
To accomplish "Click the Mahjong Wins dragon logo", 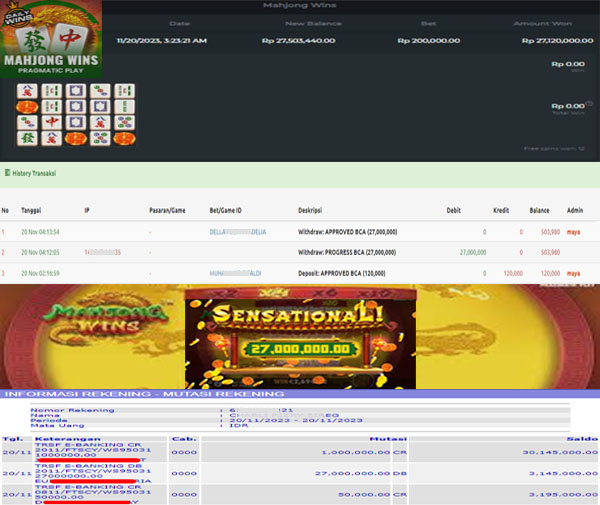I will 107,319.
